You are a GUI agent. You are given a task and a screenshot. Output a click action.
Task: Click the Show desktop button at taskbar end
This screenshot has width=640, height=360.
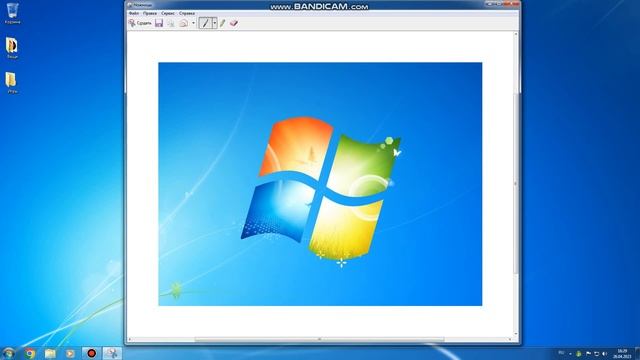click(x=637, y=353)
